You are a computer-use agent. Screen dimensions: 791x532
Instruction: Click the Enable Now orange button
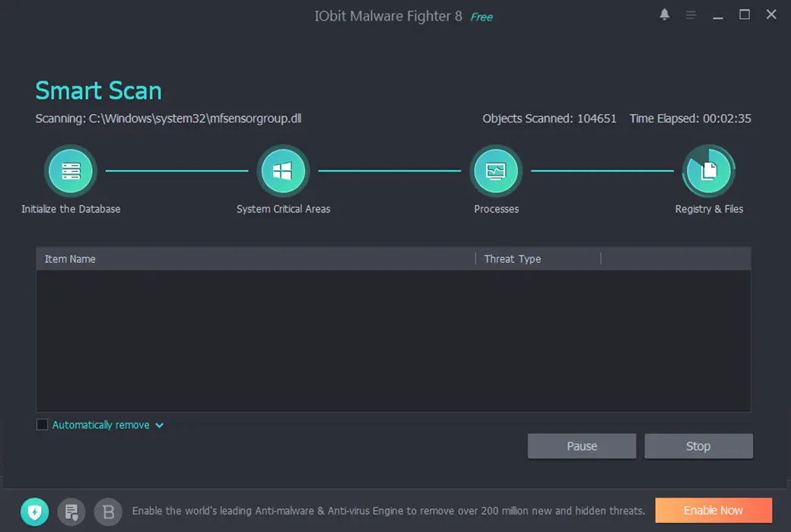[x=713, y=510]
